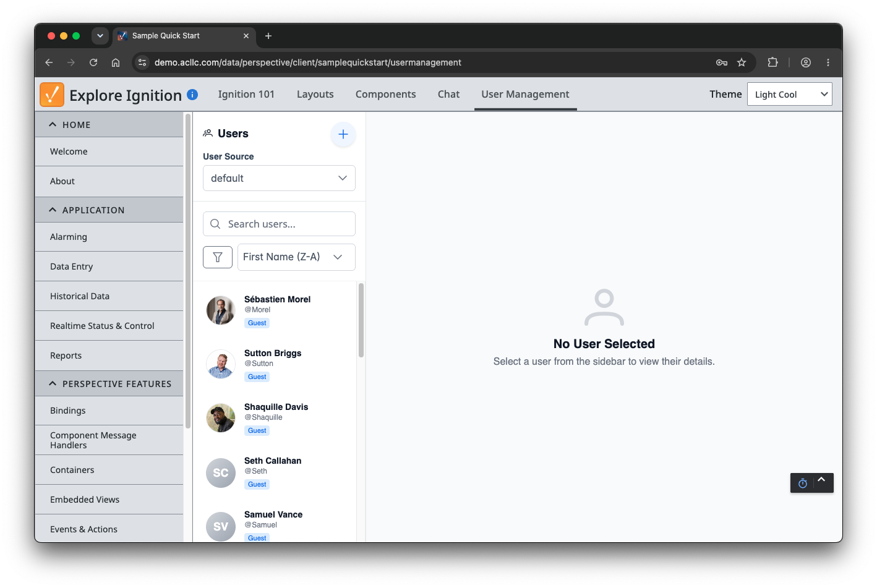Go to Alarming in sidebar
The height and width of the screenshot is (588, 877).
pyautogui.click(x=109, y=237)
